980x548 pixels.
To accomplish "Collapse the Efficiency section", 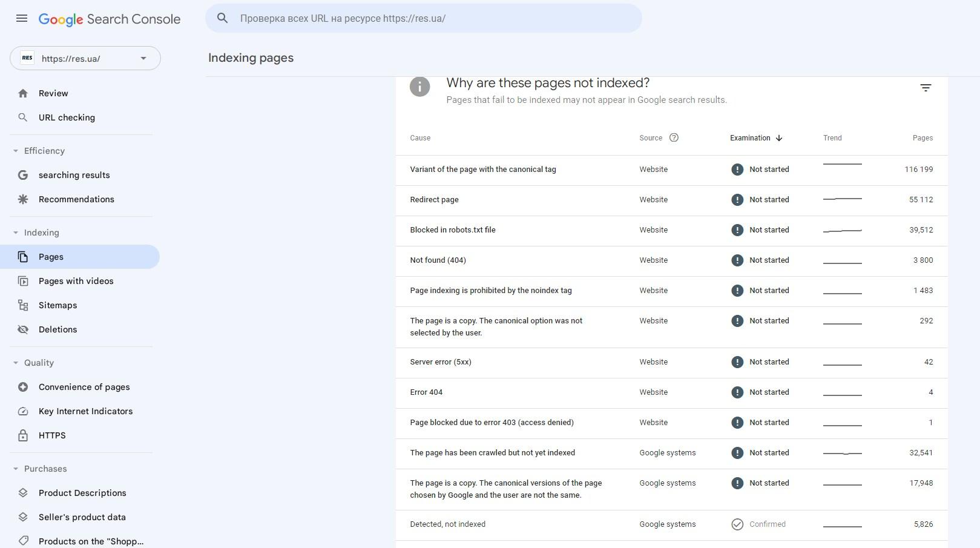I will [16, 151].
